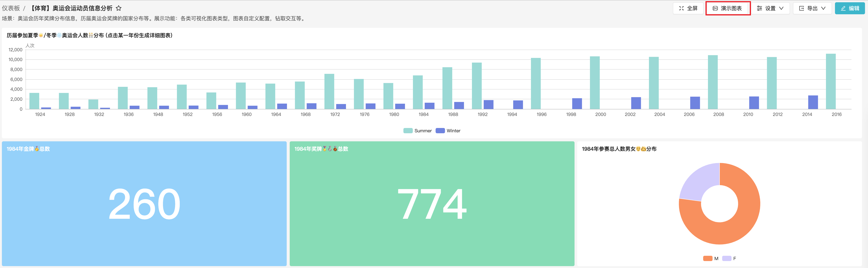Select the 2016 Summer bar
868x268 pixels.
click(x=831, y=81)
